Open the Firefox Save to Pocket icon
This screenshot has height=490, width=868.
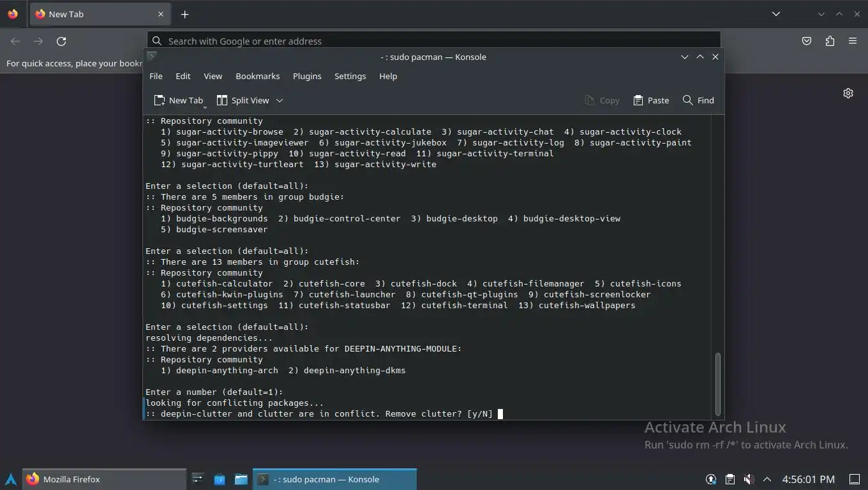click(807, 41)
